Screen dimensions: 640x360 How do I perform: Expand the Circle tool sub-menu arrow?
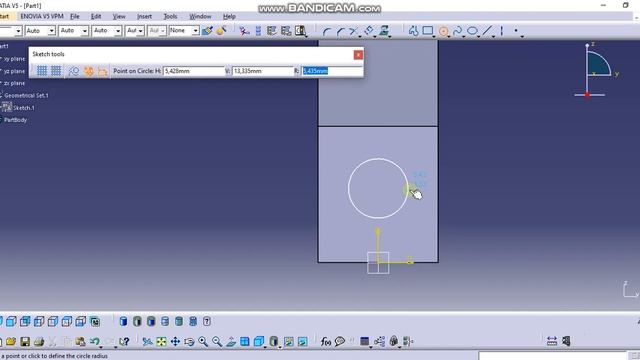[449, 36]
